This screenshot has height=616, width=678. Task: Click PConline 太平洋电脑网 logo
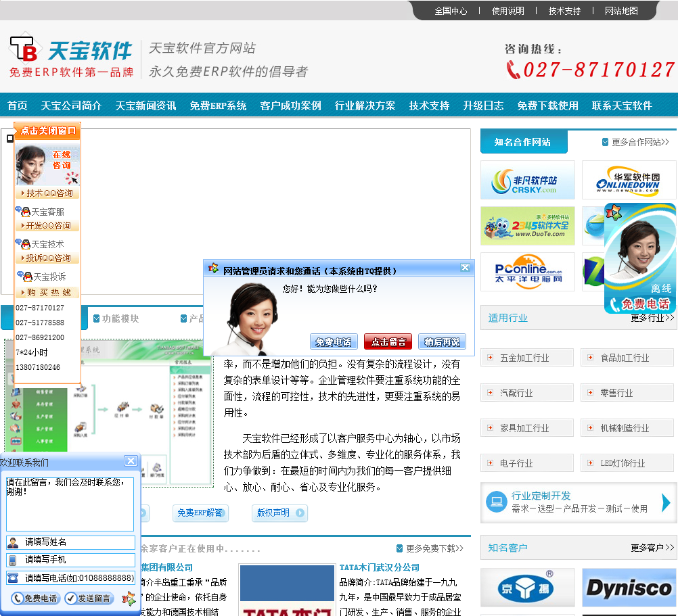[528, 272]
